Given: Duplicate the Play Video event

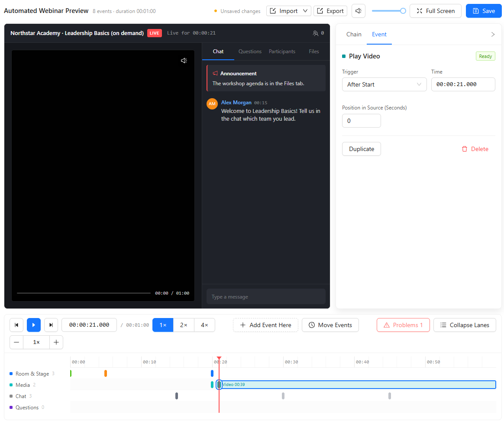Looking at the screenshot, I should (361, 149).
